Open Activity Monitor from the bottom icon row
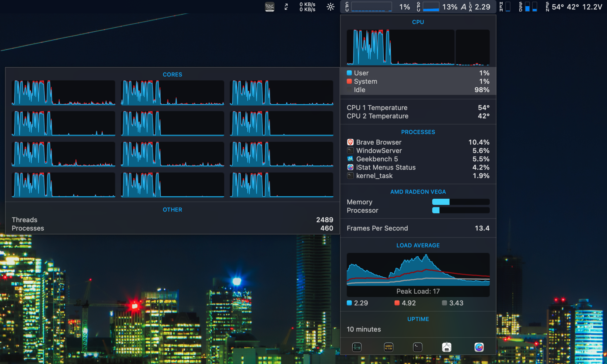Screen dimensions: 607x364 (357, 347)
